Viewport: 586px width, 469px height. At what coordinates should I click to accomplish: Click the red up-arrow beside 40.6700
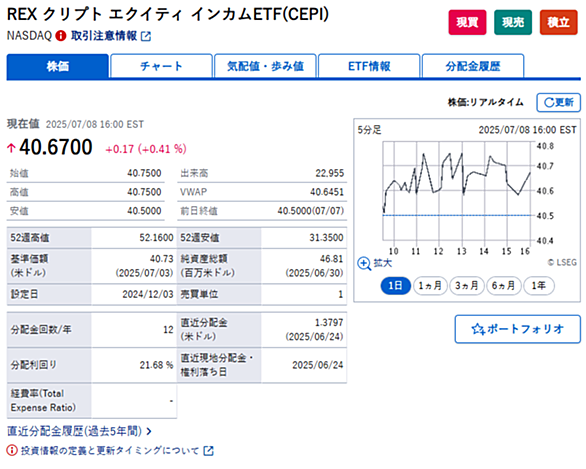[11, 148]
